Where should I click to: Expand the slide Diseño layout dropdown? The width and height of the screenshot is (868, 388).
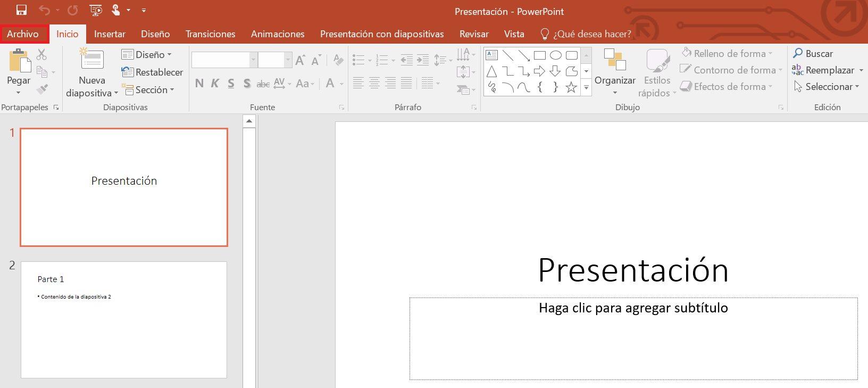147,54
